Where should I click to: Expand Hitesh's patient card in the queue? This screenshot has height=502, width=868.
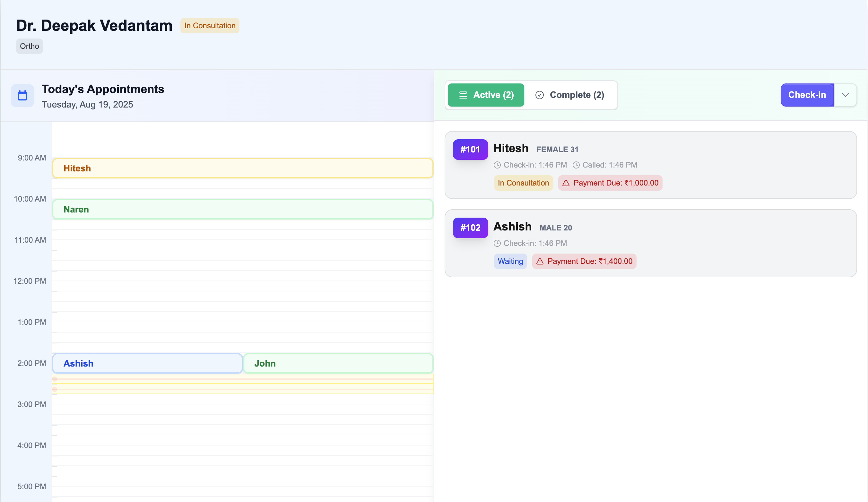(651, 166)
